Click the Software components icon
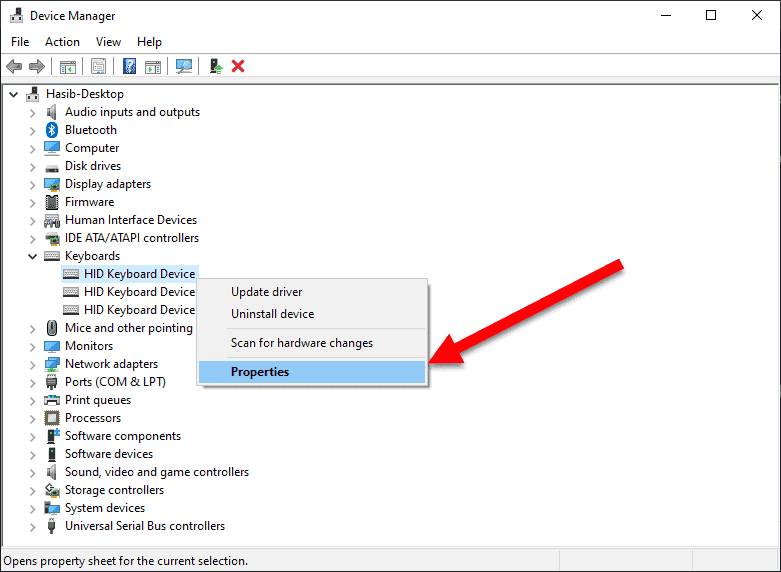The height and width of the screenshot is (572, 781). (x=53, y=436)
